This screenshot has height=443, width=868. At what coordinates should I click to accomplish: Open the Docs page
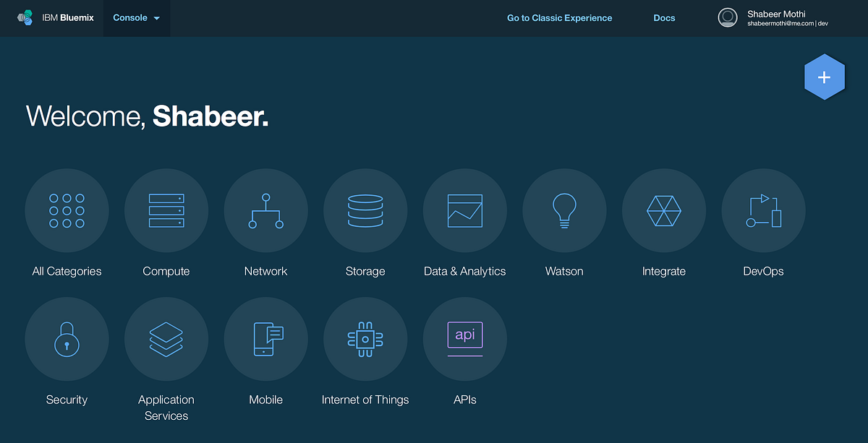[x=663, y=17]
